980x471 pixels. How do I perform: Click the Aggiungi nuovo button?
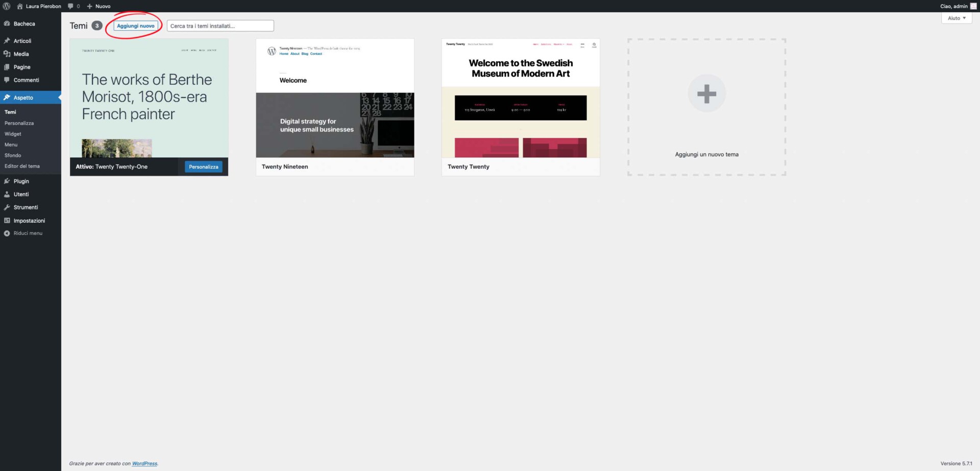[x=136, y=26]
